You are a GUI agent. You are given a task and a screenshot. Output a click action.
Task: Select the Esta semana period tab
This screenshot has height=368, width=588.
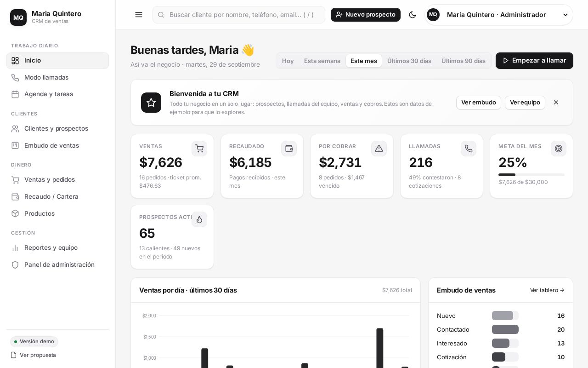(322, 61)
